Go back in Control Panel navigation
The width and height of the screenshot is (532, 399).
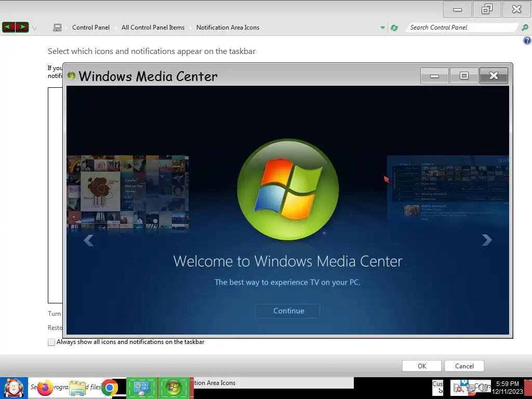pos(9,27)
